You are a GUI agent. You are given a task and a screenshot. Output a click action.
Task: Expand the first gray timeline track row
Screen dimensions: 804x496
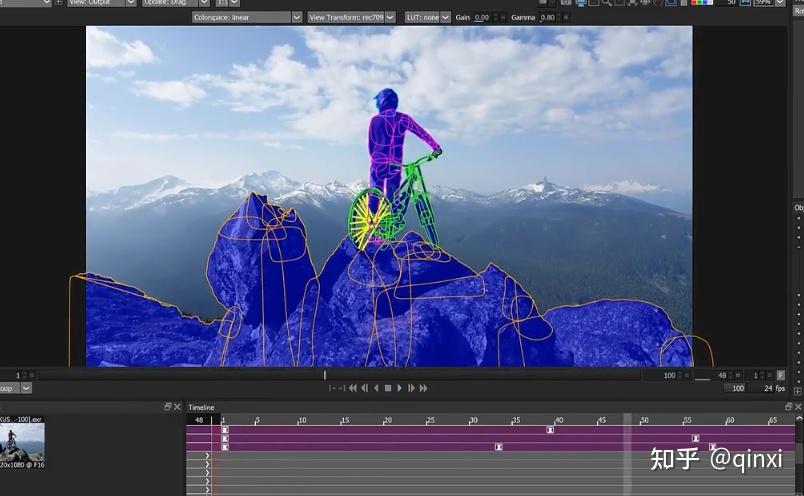pyautogui.click(x=208, y=455)
